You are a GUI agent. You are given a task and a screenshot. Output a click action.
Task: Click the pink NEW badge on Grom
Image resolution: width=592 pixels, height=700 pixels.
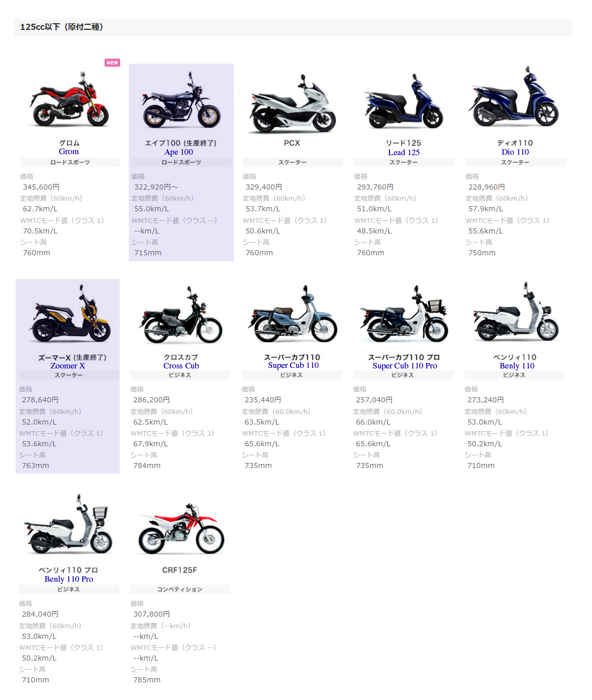112,63
